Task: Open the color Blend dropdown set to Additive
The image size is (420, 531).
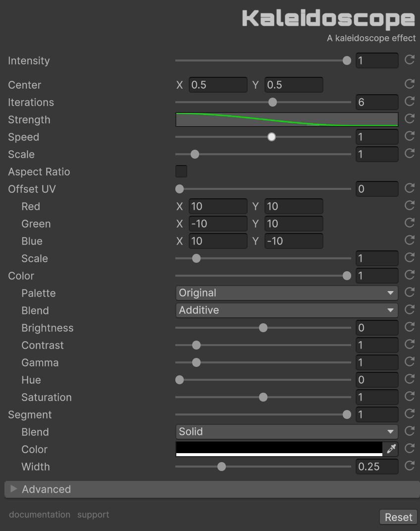Action: pos(286,310)
